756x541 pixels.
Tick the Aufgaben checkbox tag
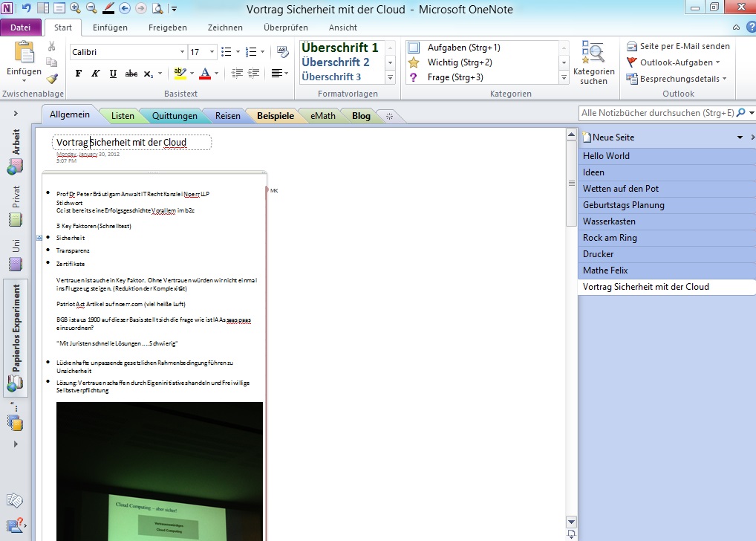click(x=414, y=48)
